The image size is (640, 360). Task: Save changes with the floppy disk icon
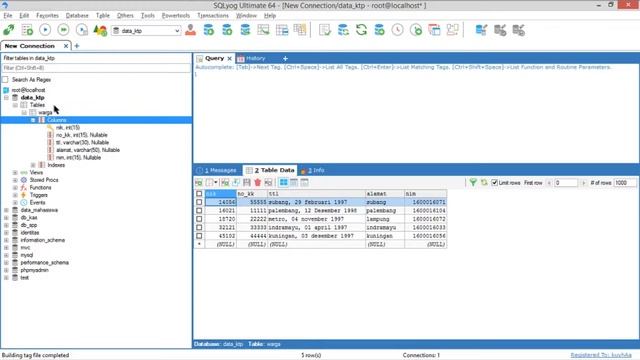click(247, 182)
